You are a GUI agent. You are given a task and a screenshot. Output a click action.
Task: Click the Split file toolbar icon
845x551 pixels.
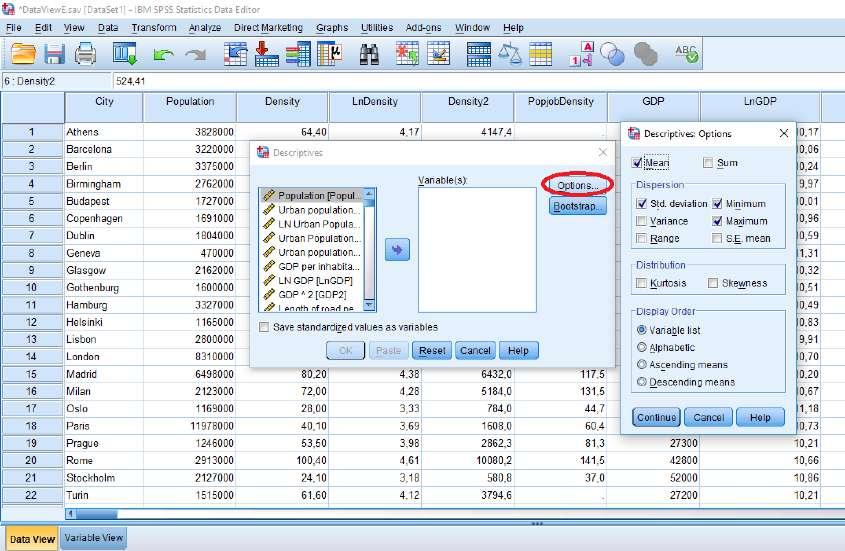pos(479,54)
